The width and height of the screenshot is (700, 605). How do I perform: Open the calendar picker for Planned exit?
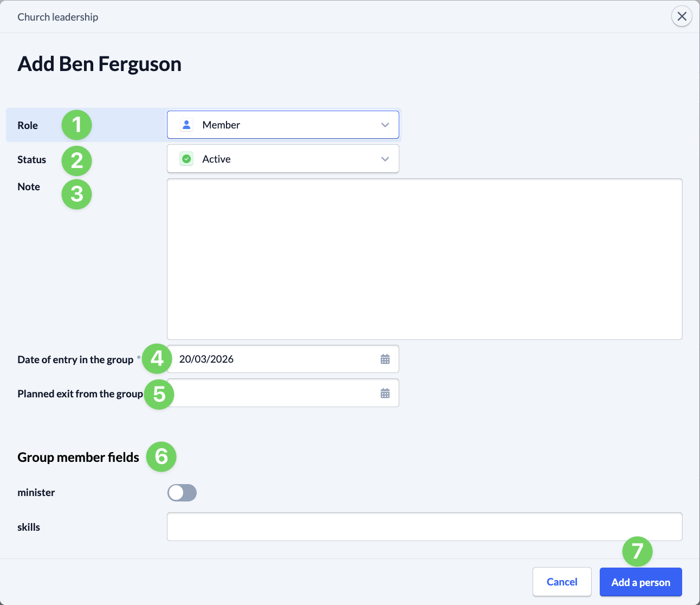click(x=385, y=393)
